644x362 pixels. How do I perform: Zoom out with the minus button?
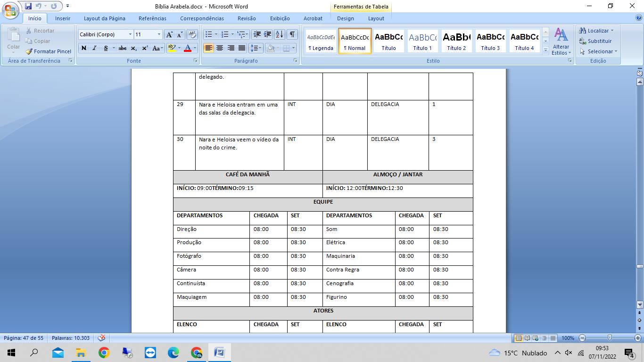[x=582, y=338]
